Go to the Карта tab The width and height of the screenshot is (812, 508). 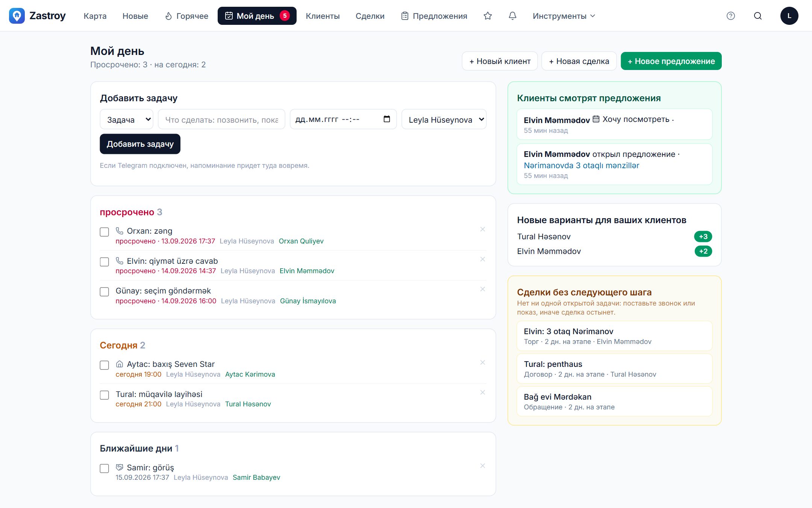[x=95, y=16]
